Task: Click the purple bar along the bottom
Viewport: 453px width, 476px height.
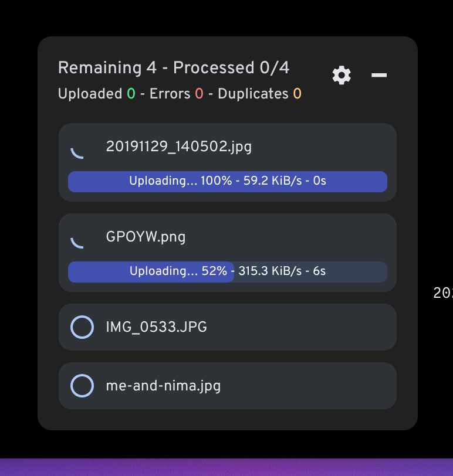Action: click(226, 467)
